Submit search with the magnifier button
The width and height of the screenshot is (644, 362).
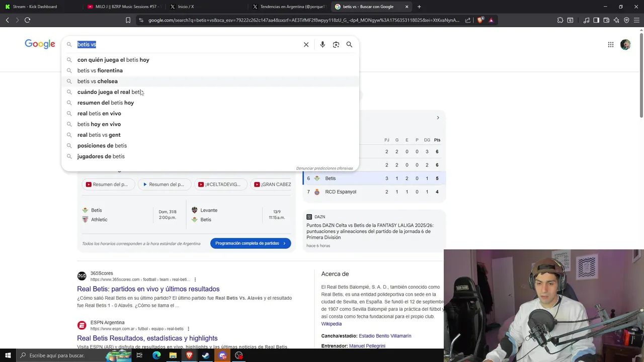pyautogui.click(x=349, y=44)
